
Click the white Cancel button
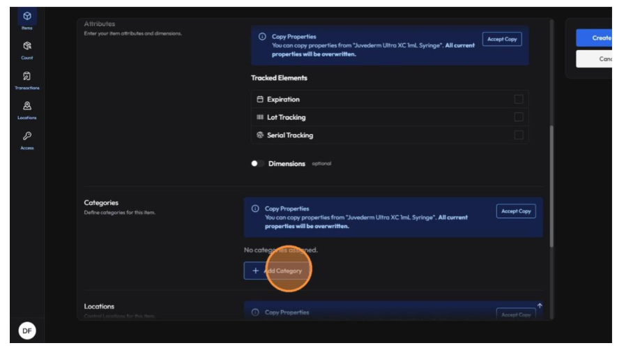(x=594, y=59)
